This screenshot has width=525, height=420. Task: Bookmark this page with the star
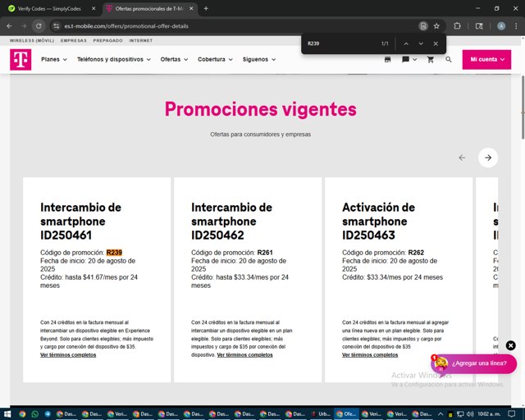pos(436,26)
